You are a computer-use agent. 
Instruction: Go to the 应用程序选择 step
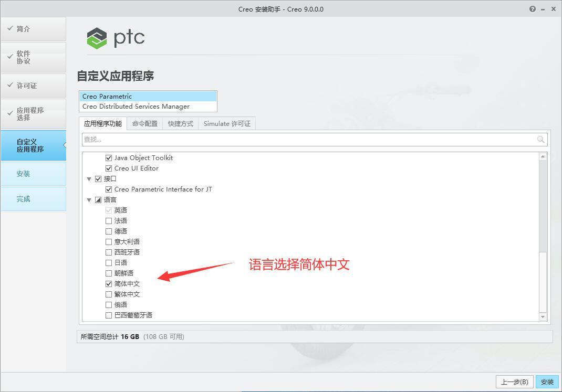point(33,114)
